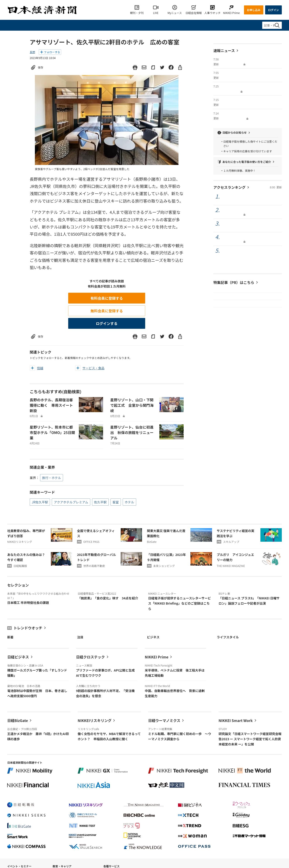Open 星野リゾート、仙台に初進出 article
This screenshot has width=289, height=868.
(132, 432)
